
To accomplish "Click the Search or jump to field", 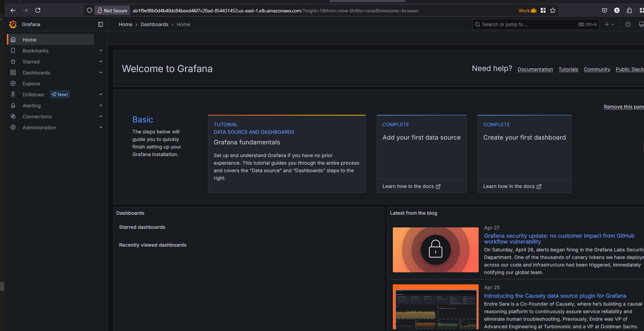I will (x=536, y=24).
